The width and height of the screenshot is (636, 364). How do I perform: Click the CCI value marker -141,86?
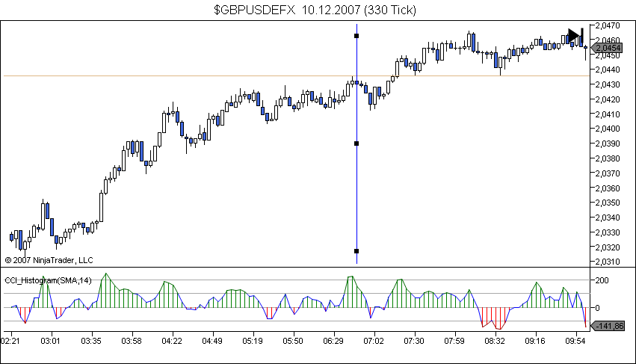pyautogui.click(x=608, y=326)
